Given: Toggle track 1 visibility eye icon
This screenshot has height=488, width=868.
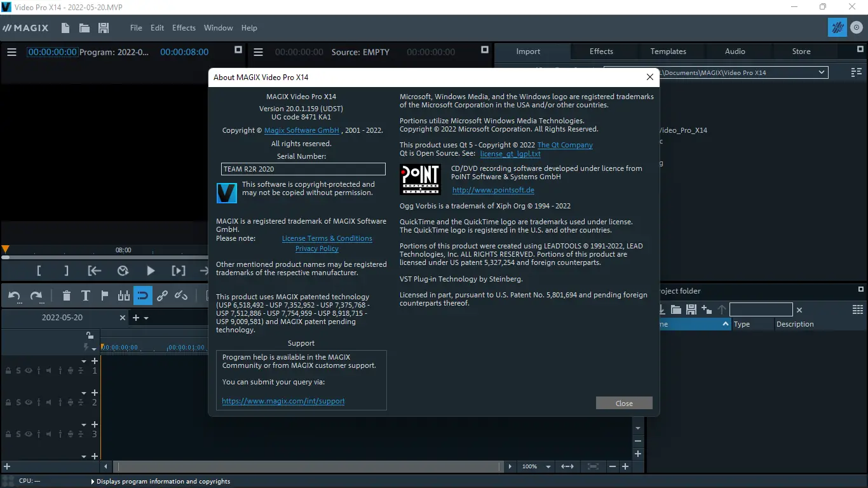Looking at the screenshot, I should 29,371.
